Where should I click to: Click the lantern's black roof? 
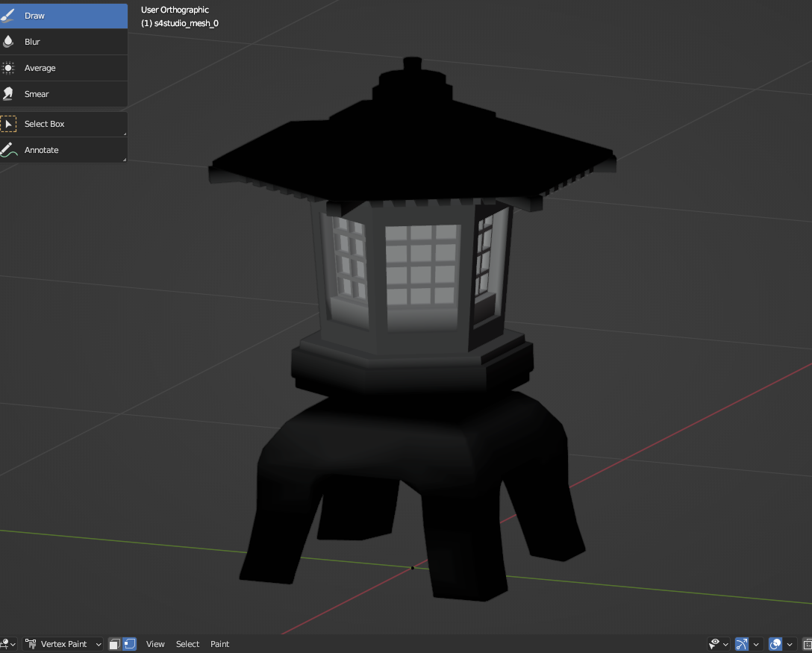(414, 150)
